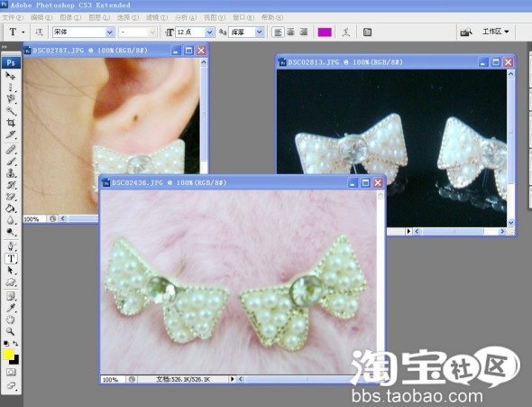Open status bar arrow menu in DSC02813.JPG
Screen dimensions: 532x407
[x=408, y=231]
